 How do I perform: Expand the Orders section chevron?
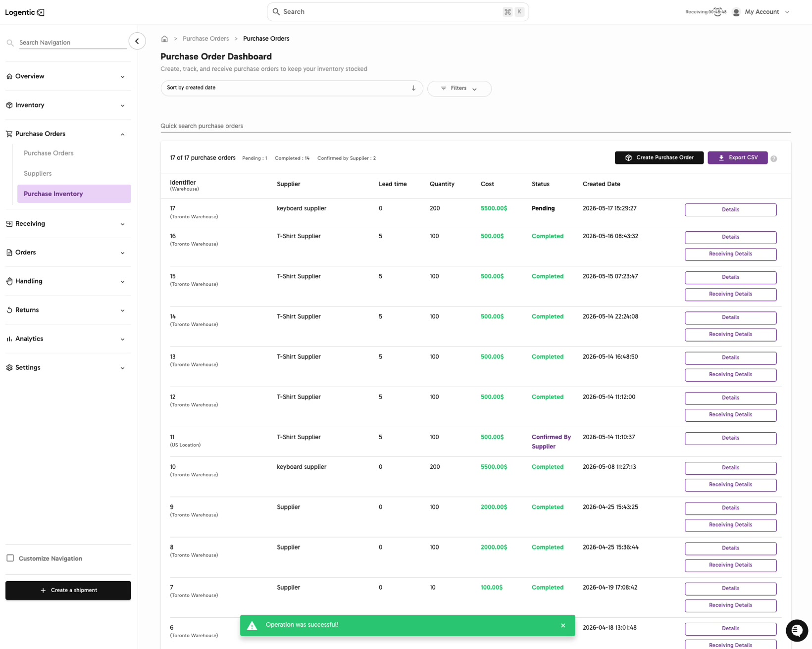click(122, 253)
